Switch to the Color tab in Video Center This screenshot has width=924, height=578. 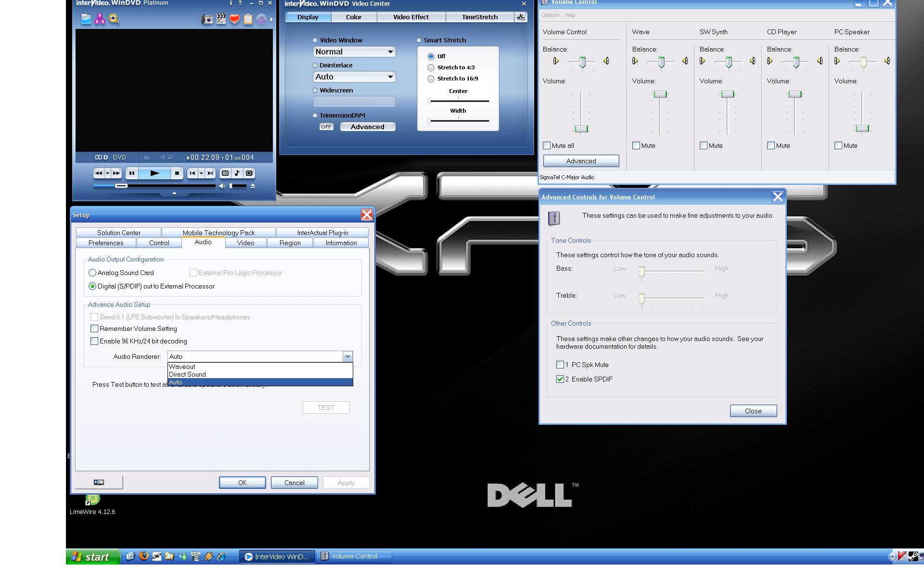[354, 17]
